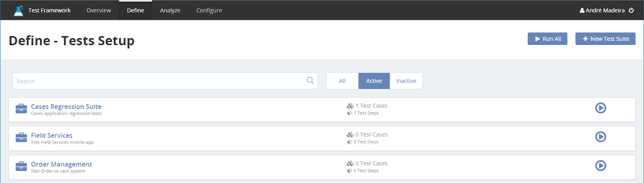Image resolution: width=644 pixels, height=183 pixels.
Task: Click the search magnifier icon
Action: [310, 80]
